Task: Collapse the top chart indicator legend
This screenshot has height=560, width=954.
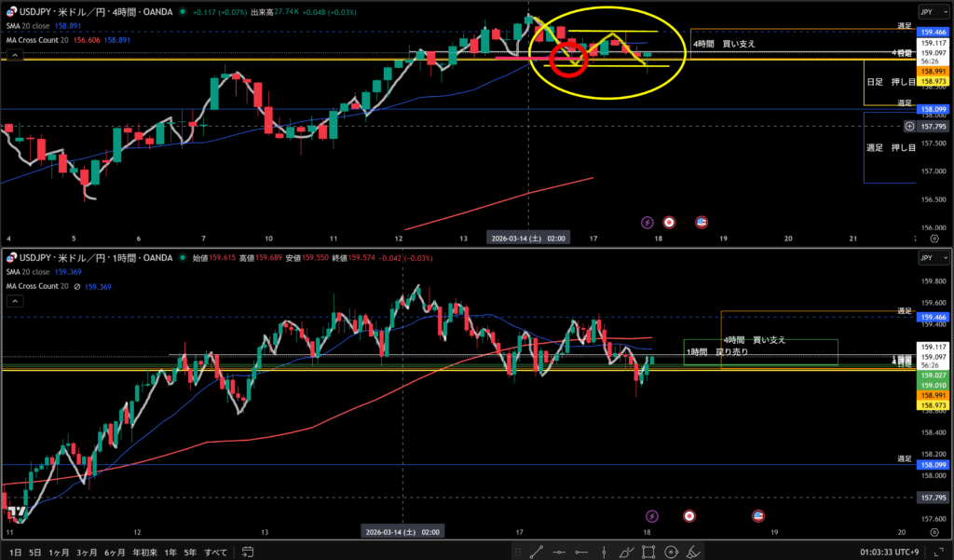Action: (14, 57)
